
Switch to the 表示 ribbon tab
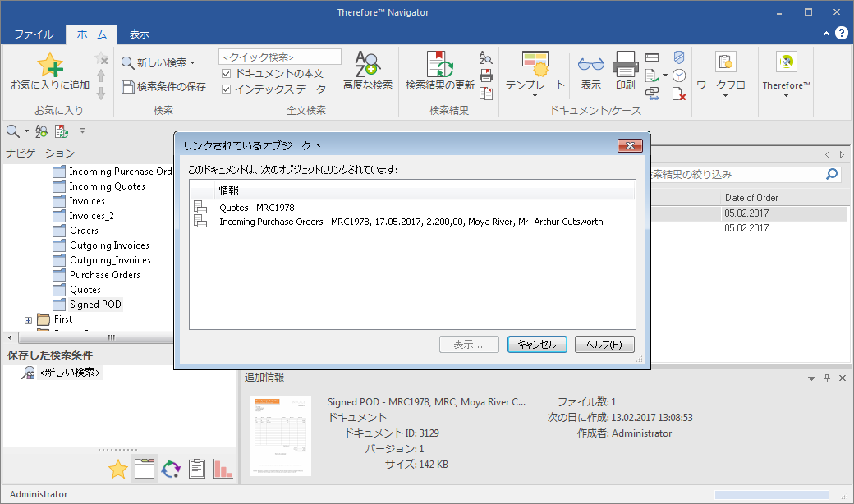coord(140,34)
